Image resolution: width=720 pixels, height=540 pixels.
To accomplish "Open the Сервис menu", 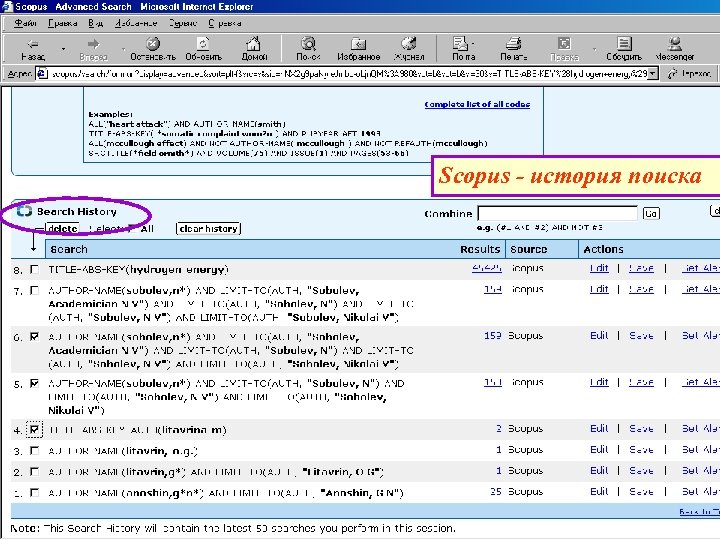I will coord(183,23).
